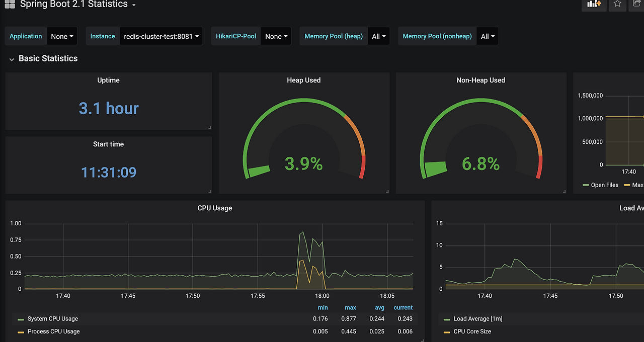This screenshot has height=342, width=644.
Task: Sort legend by the max column header
Action: [350, 308]
